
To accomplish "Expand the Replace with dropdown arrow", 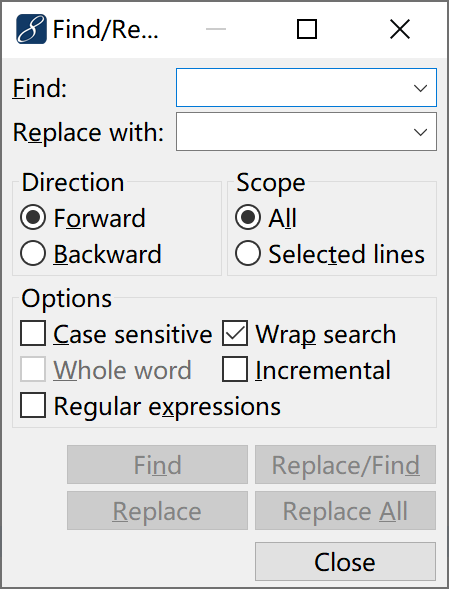I will point(420,132).
